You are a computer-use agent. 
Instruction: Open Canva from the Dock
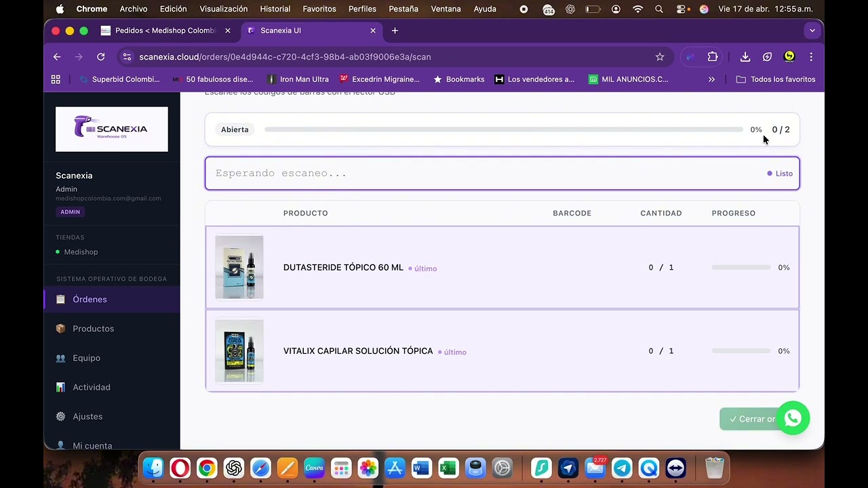[x=314, y=468]
